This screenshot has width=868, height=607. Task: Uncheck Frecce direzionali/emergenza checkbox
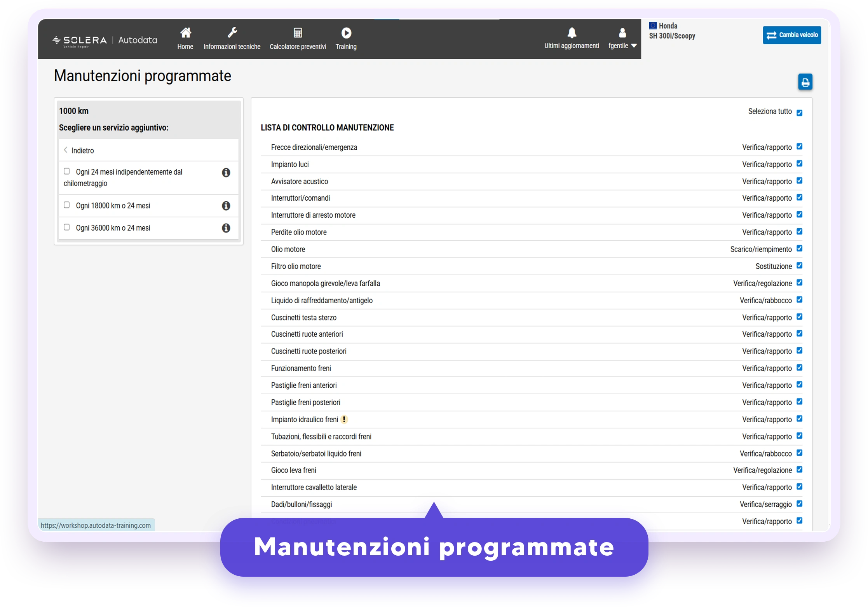(x=800, y=147)
